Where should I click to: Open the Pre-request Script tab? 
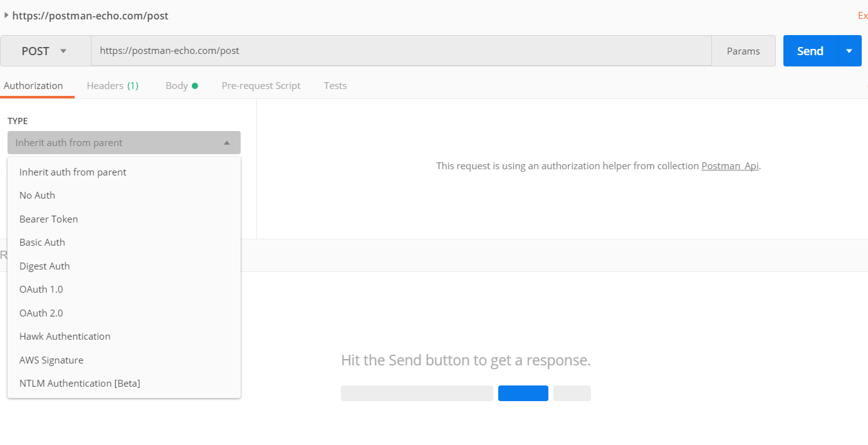click(261, 85)
